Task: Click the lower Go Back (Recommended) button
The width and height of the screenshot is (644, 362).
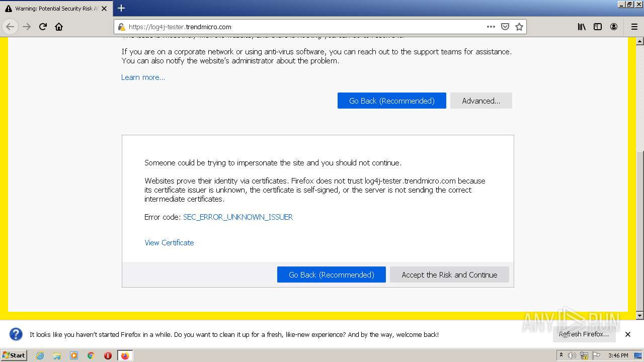Action: pyautogui.click(x=332, y=275)
